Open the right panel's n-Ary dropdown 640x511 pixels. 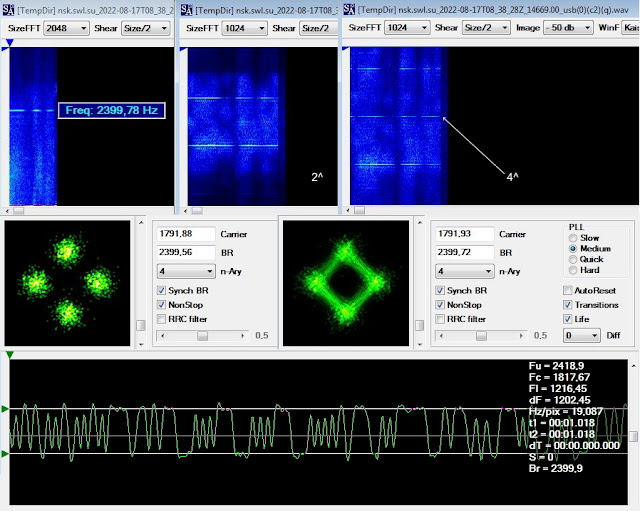465,271
